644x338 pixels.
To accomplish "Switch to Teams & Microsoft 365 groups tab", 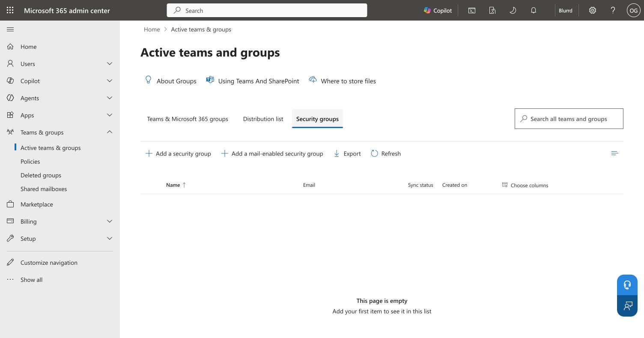I will click(188, 119).
